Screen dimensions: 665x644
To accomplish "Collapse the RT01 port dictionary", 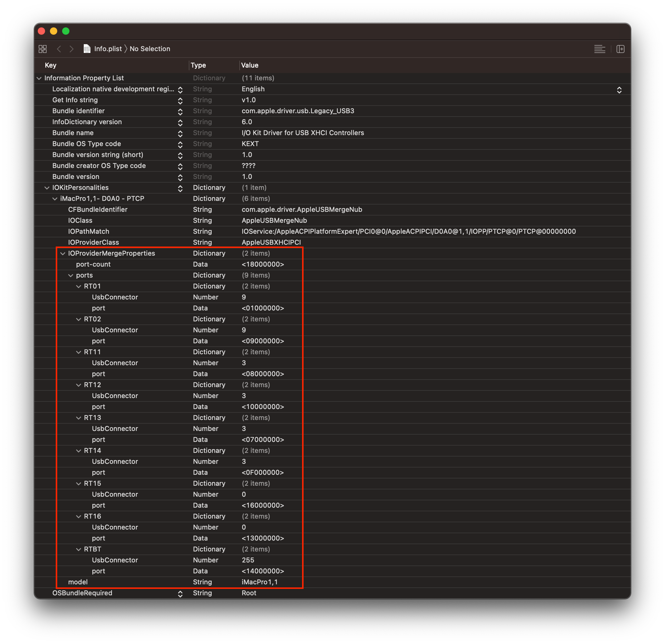I will coord(78,287).
